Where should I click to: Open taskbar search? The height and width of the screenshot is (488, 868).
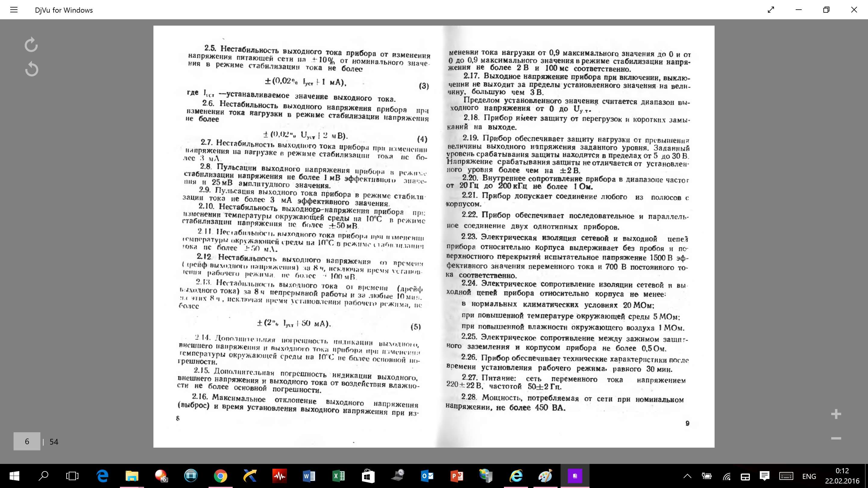coord(43,476)
